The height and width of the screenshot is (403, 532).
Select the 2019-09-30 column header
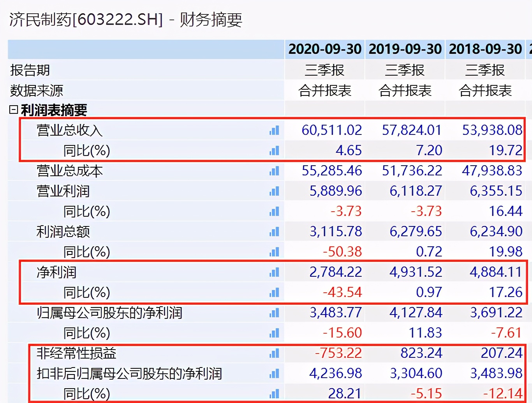tap(405, 49)
